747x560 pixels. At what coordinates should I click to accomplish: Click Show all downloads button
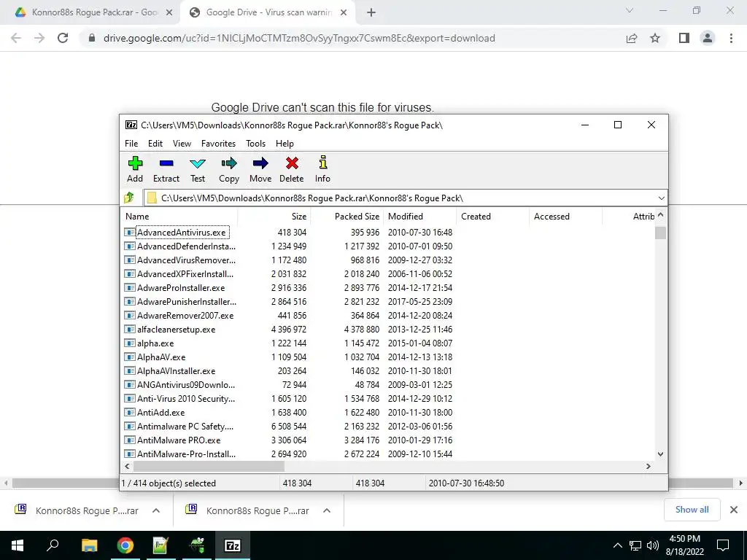coord(692,510)
